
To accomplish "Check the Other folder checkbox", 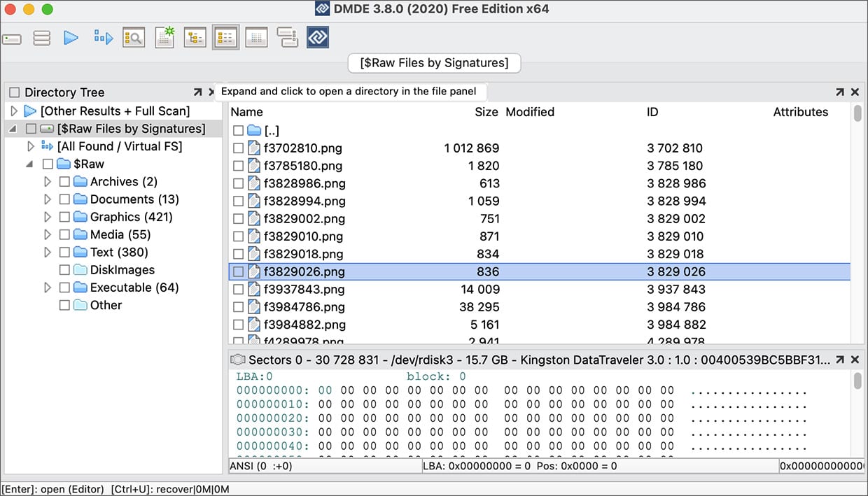I will pyautogui.click(x=64, y=305).
